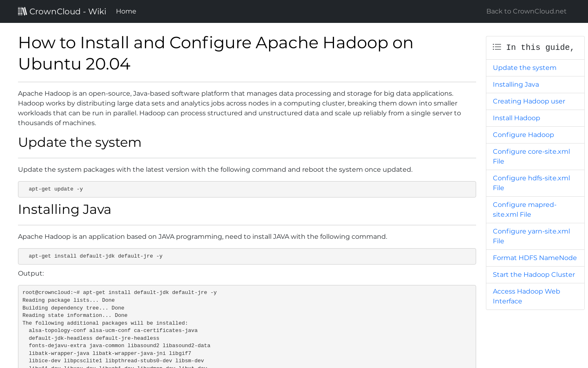Open Configure core-site.xml File link
This screenshot has width=588, height=368.
pyautogui.click(x=531, y=156)
